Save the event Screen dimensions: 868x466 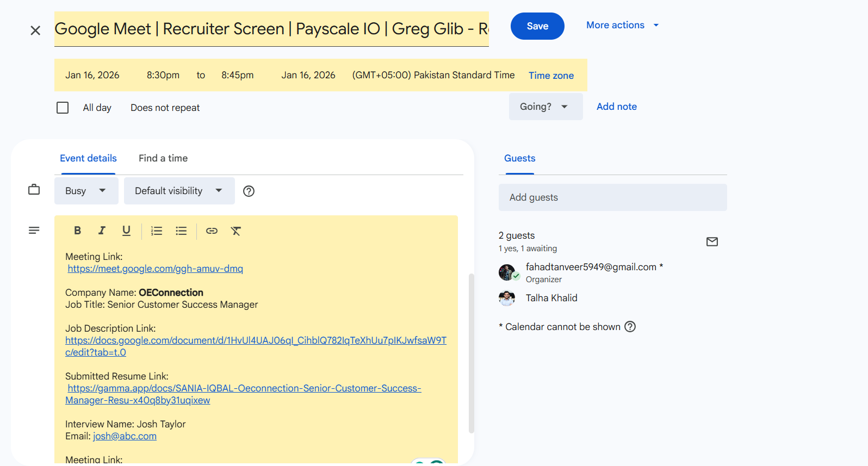(x=537, y=26)
